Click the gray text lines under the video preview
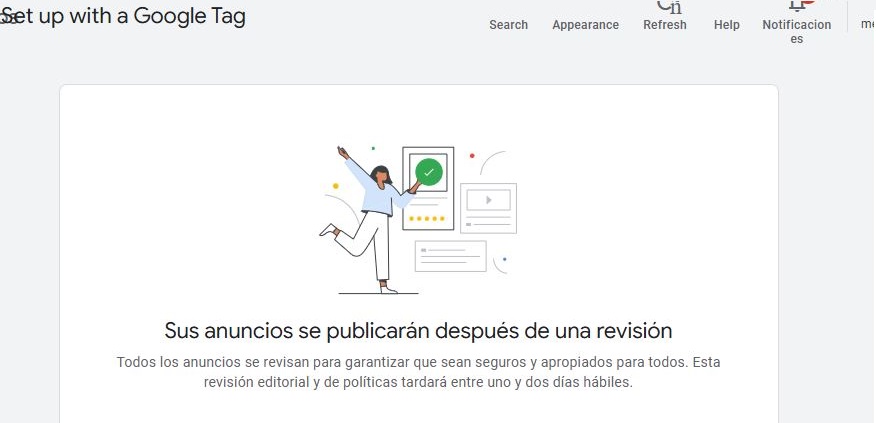The height and width of the screenshot is (423, 876). coord(488,220)
